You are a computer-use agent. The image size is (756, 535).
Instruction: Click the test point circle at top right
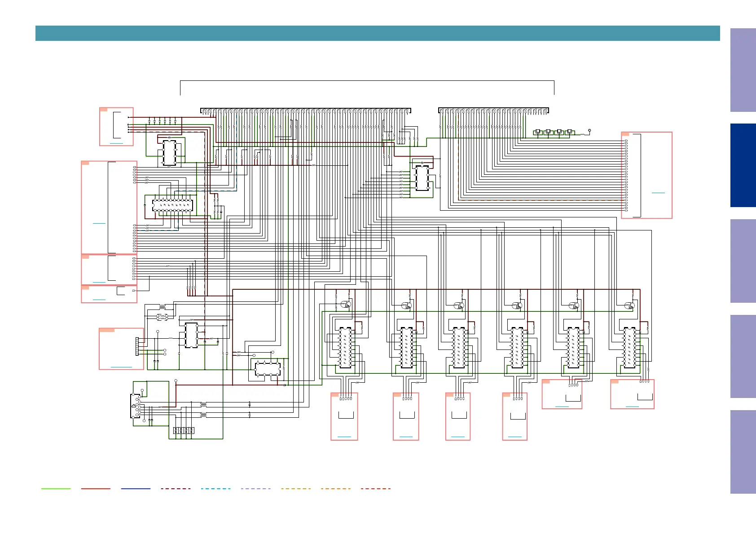pyautogui.click(x=589, y=131)
